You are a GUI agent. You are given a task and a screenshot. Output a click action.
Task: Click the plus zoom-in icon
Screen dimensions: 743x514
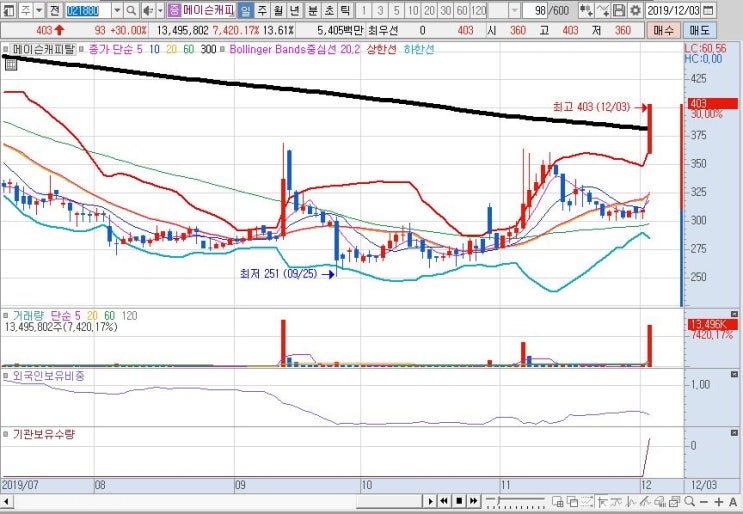point(718,502)
